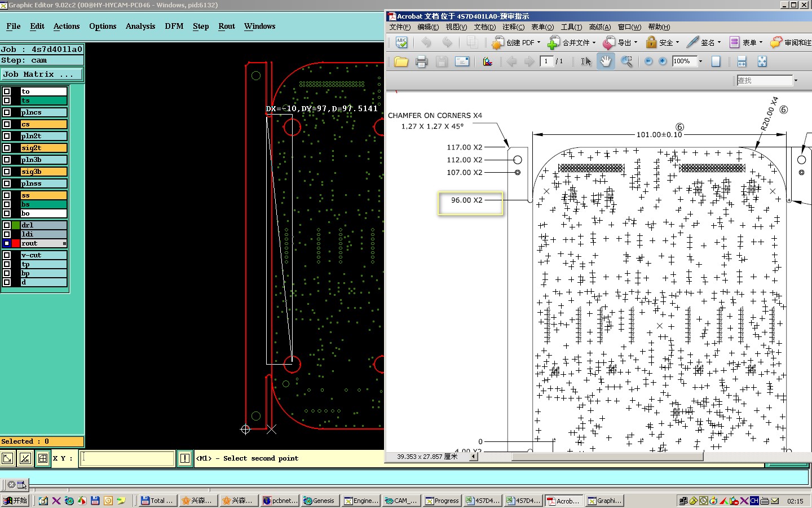
Task: Open the File menu in Graphic Editor
Action: click(x=14, y=26)
